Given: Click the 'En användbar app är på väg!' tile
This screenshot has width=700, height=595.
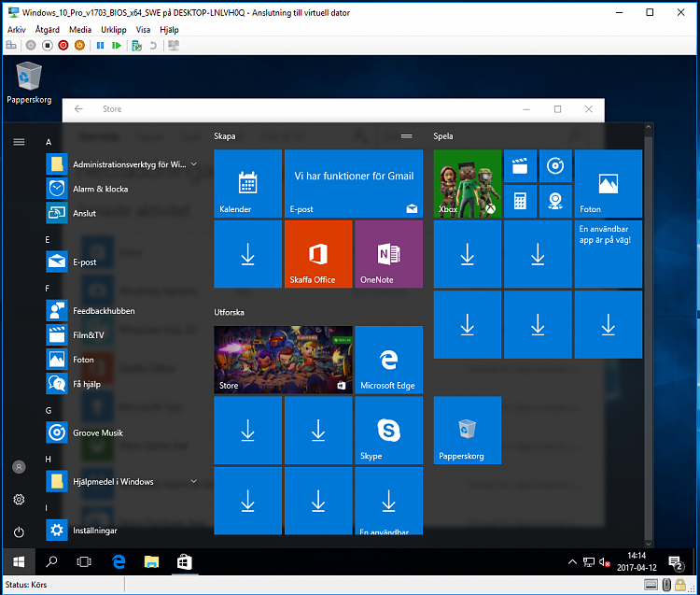Looking at the screenshot, I should (609, 254).
